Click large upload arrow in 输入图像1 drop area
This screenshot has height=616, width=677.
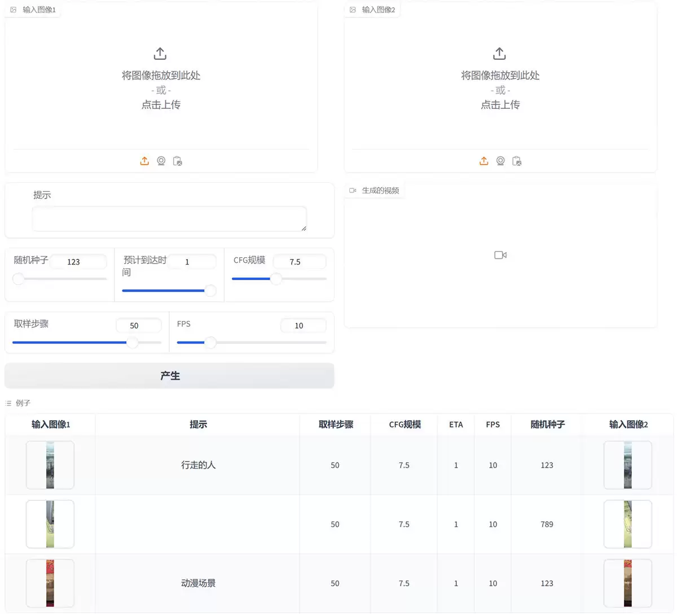coord(160,54)
